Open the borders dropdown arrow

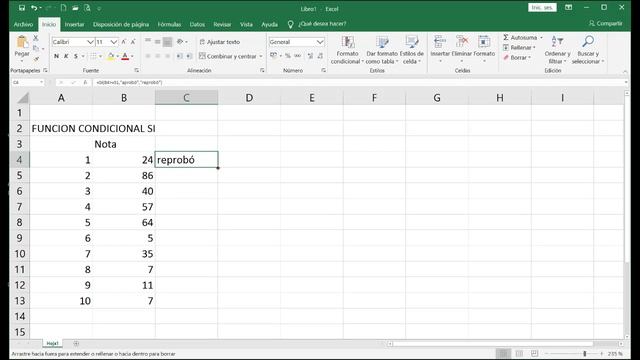[100, 56]
